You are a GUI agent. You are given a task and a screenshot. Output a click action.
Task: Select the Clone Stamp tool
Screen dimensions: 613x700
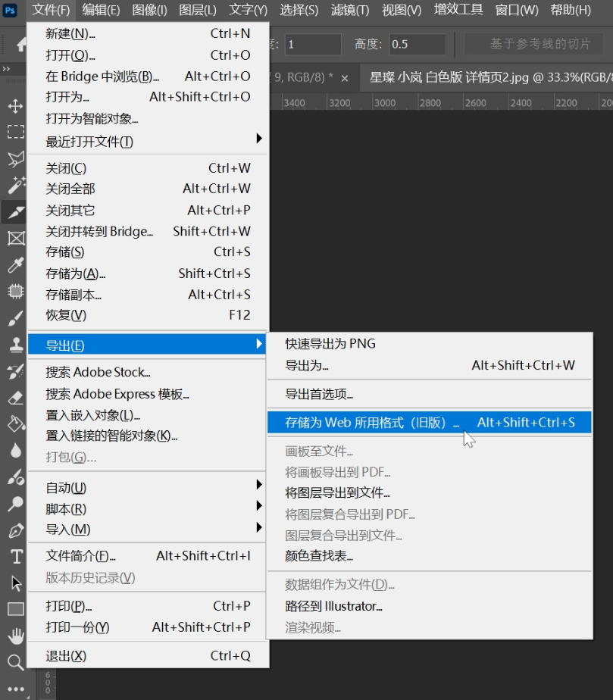[x=15, y=345]
